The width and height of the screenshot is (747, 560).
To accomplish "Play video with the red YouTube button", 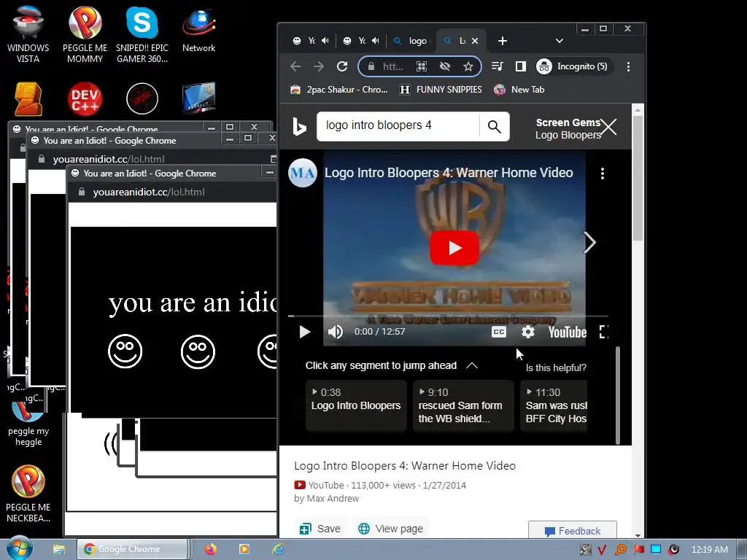I will pyautogui.click(x=454, y=248).
